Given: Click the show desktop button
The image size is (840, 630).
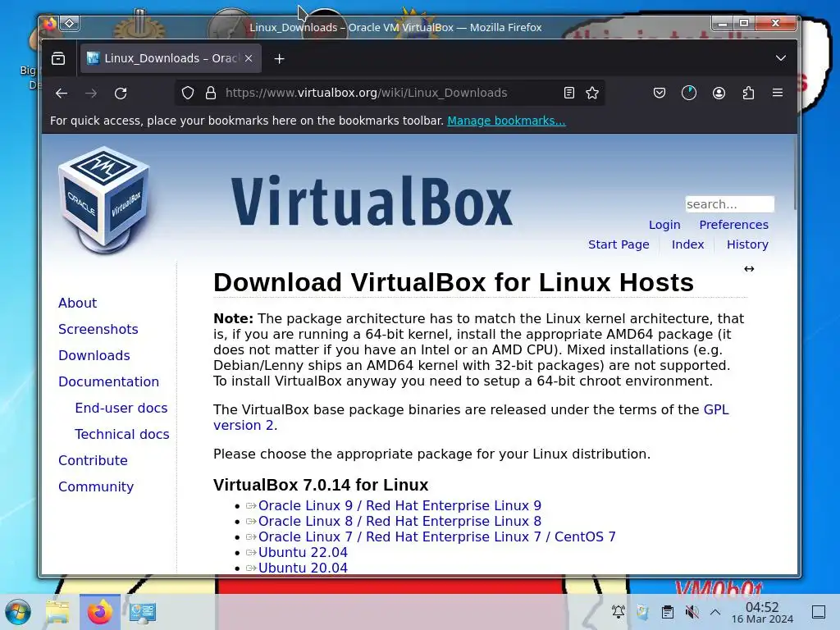Looking at the screenshot, I should pos(819,612).
